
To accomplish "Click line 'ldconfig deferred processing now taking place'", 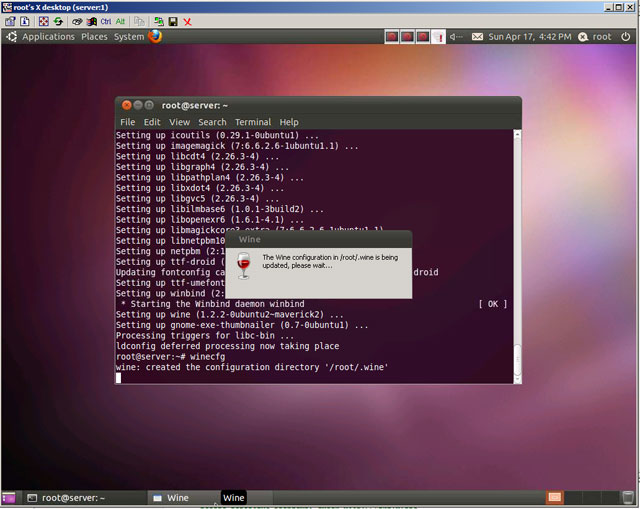I will tap(227, 346).
